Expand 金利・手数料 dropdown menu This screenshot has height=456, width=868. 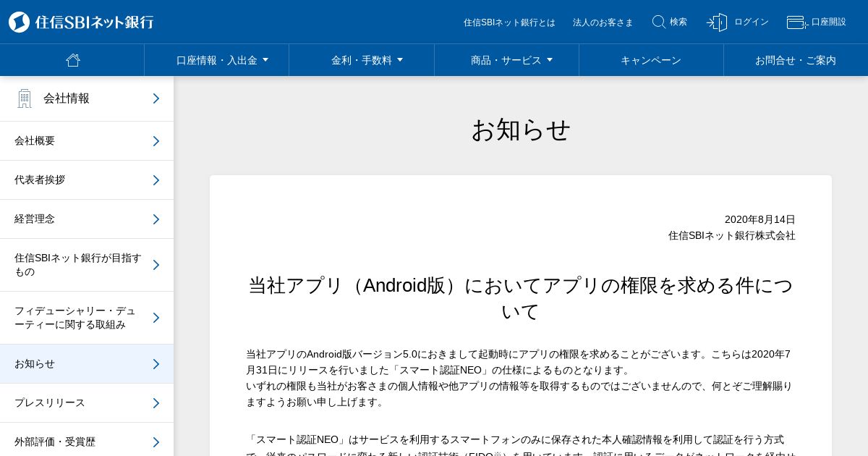click(362, 60)
